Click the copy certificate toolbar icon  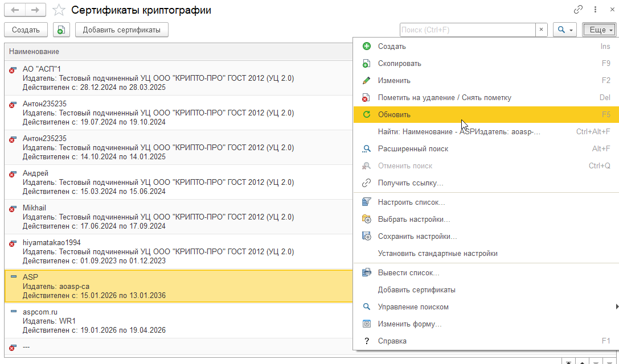[x=61, y=30]
